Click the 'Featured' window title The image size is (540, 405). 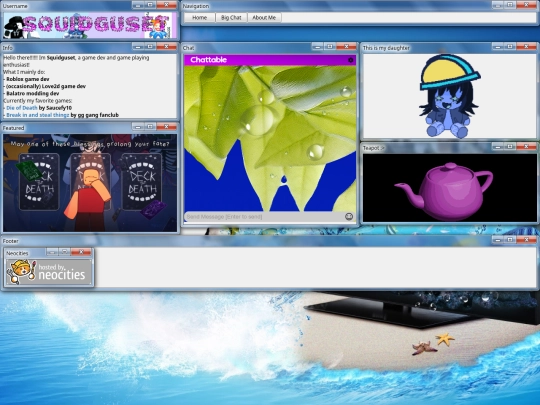pyautogui.click(x=13, y=128)
